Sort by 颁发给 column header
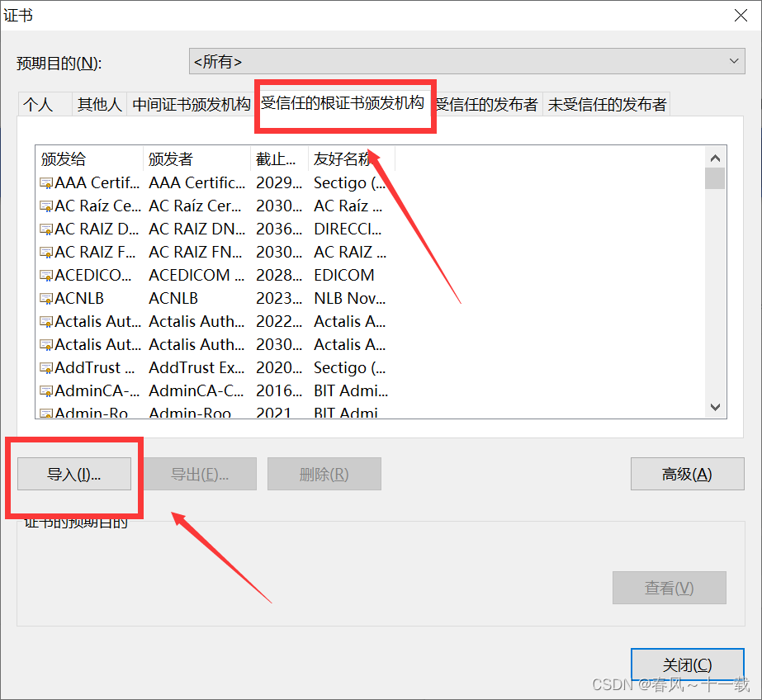This screenshot has width=762, height=700. (x=89, y=158)
